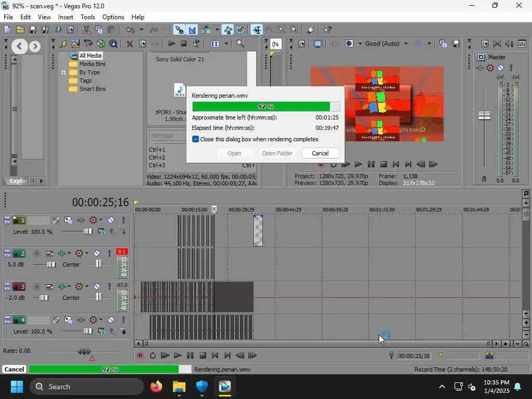Click Import Media lightning icon

point(63,44)
